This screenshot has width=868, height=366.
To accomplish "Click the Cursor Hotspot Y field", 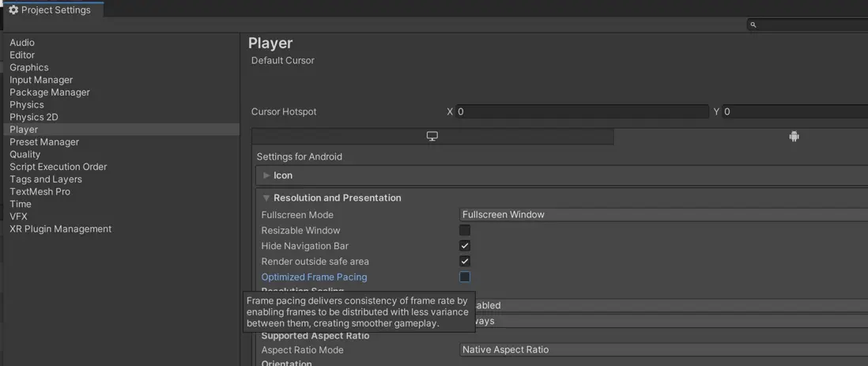I will pyautogui.click(x=794, y=111).
